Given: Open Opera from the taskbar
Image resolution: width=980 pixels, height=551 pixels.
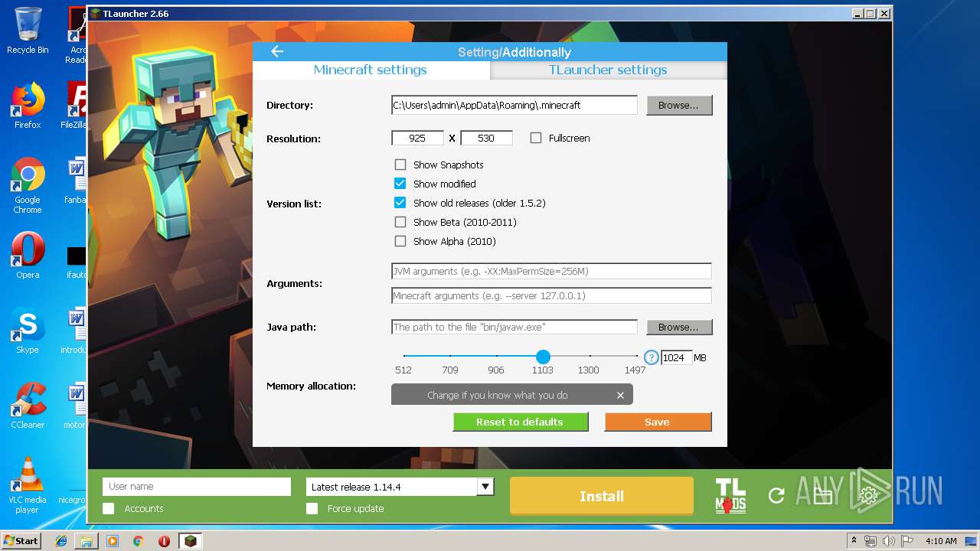Looking at the screenshot, I should [x=164, y=541].
